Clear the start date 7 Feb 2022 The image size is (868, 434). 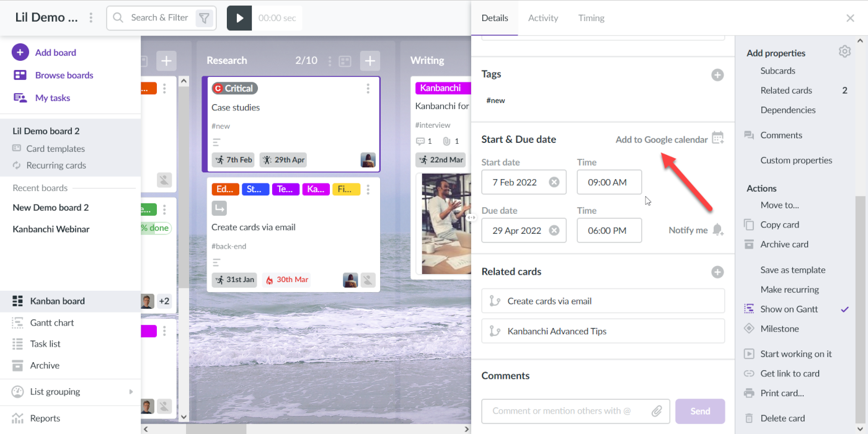click(554, 182)
